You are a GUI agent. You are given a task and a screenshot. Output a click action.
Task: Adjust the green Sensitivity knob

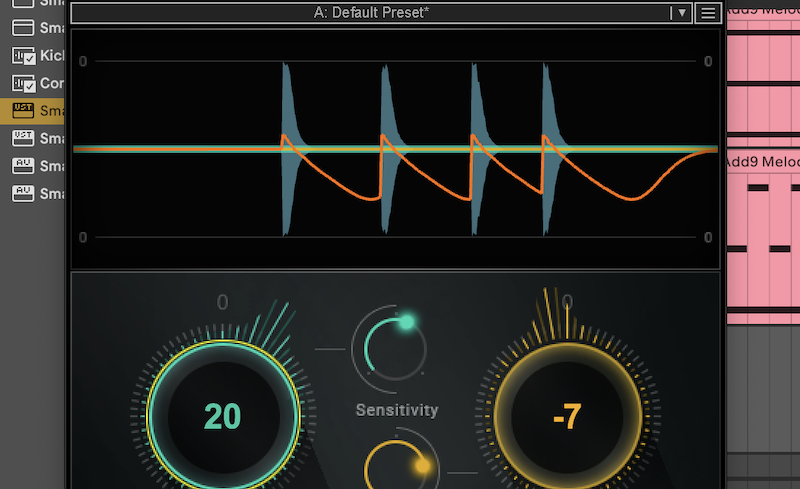[389, 344]
